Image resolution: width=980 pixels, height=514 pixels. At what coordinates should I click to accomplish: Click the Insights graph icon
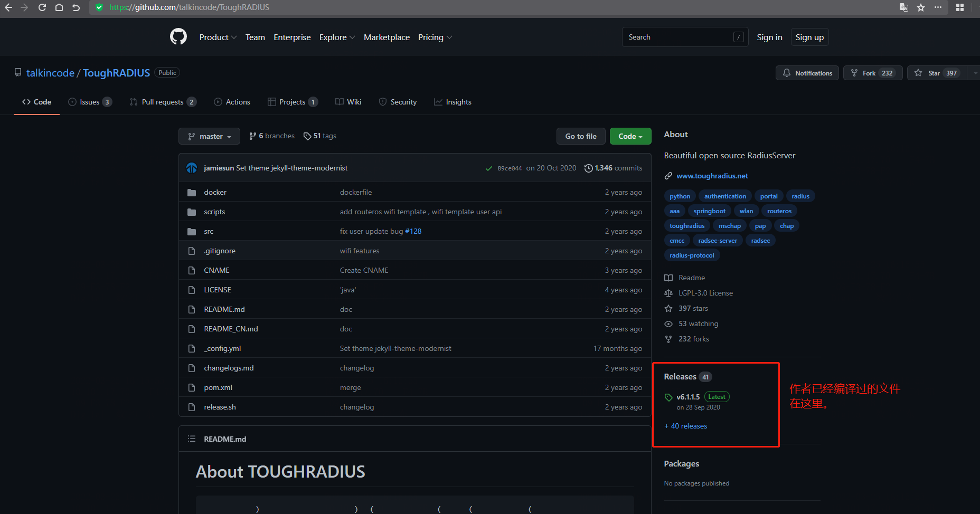tap(438, 102)
